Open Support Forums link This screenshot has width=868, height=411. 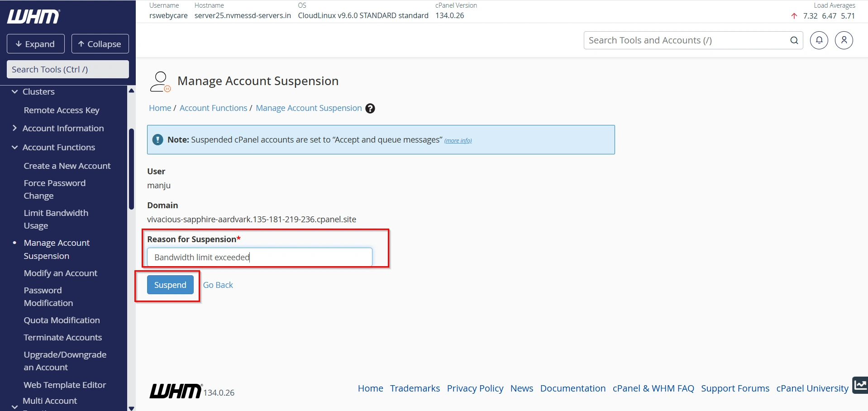click(x=735, y=388)
